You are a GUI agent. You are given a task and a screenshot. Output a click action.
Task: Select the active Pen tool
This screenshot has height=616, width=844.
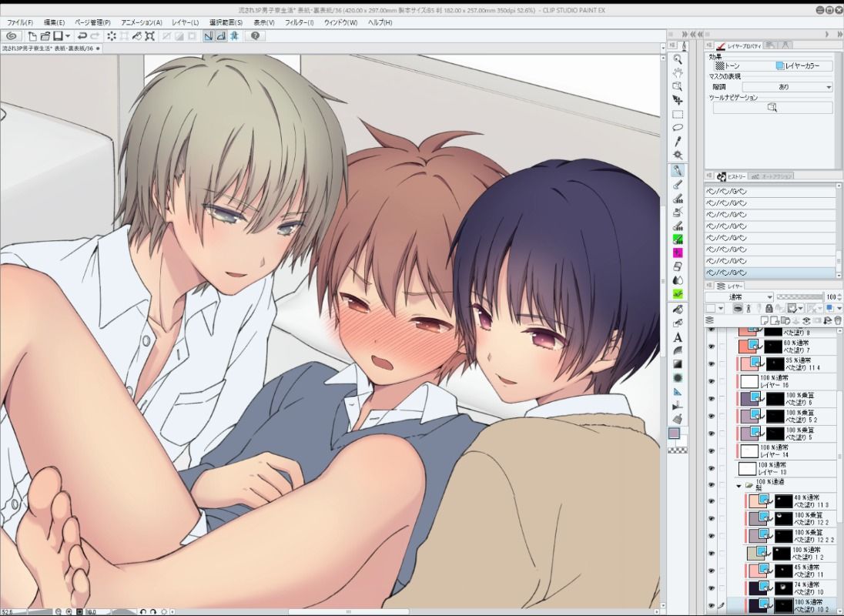click(x=678, y=170)
